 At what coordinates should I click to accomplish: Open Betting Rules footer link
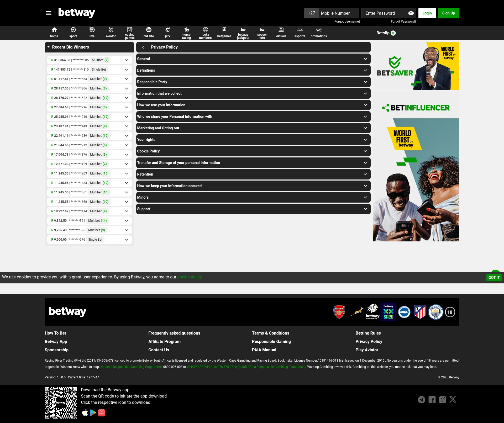(368, 333)
